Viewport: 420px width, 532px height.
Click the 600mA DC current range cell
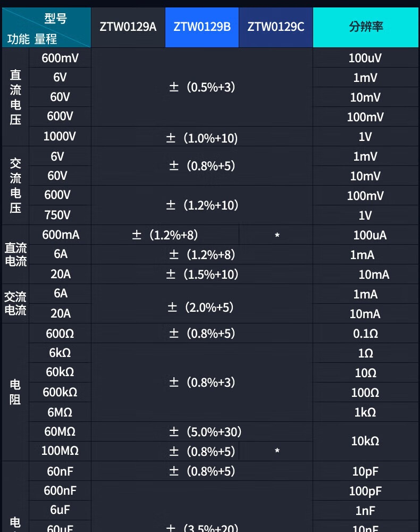click(61, 235)
